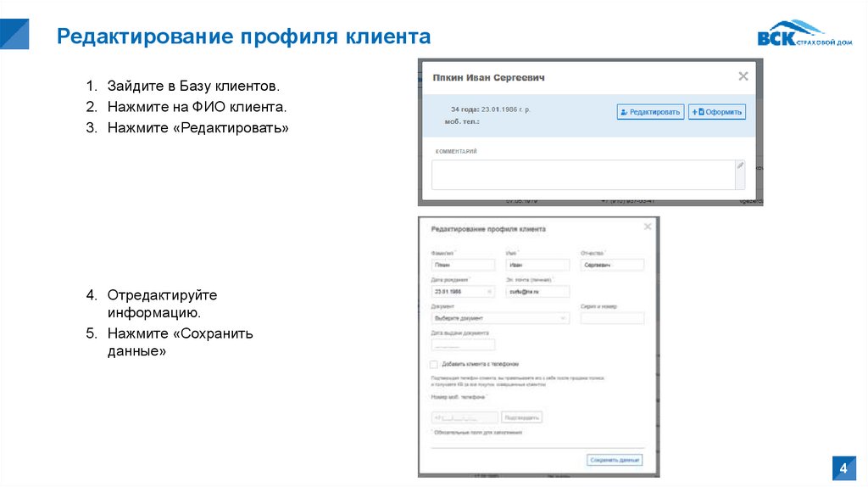Click the Серия и номер input field
This screenshot has height=487, width=868.
point(612,318)
